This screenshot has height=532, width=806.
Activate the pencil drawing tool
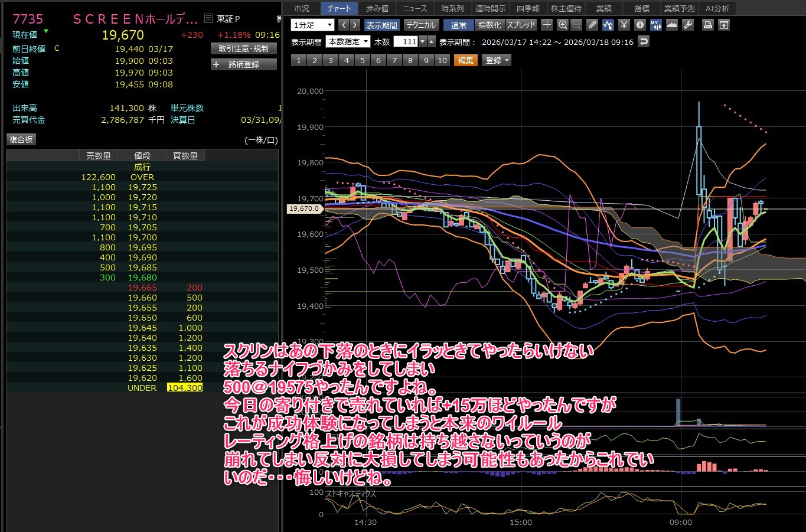[x=593, y=25]
